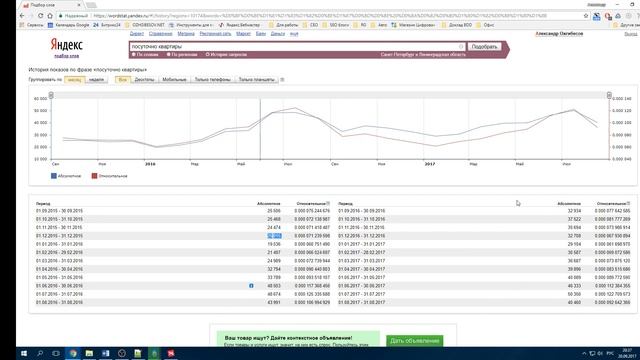Select the 'Мобильные' tab
Viewport: 640px width, 360px height.
174,80
